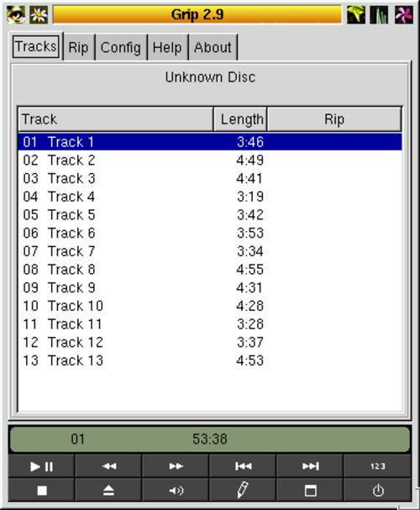Open the disc editor pencil icon
This screenshot has width=420, height=510.
pos(243,490)
